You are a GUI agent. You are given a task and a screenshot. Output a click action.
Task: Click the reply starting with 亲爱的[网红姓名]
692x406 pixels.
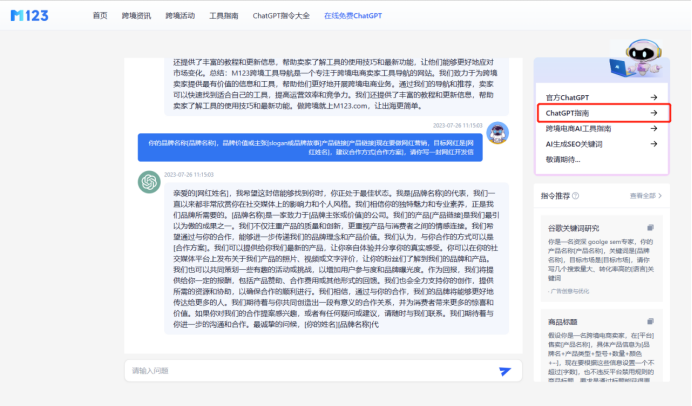point(336,259)
